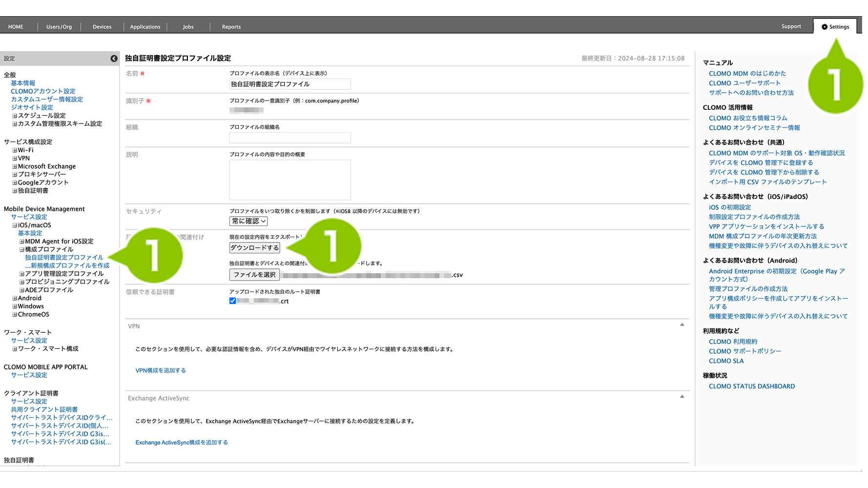Screen dimensions: 868x488
Task: Click the ダウンロードする button
Action: click(255, 248)
